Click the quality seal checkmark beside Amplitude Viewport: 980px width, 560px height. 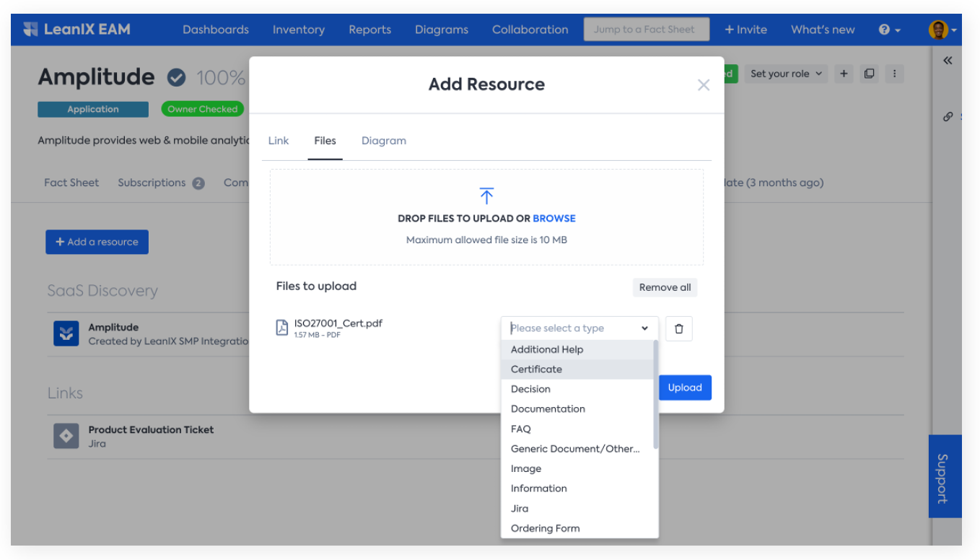click(176, 77)
